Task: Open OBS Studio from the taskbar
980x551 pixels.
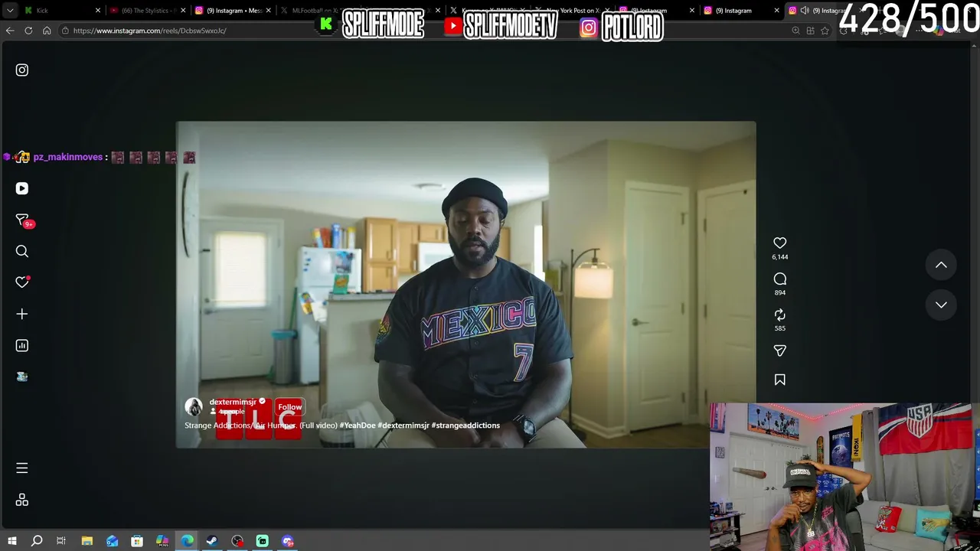Action: point(237,541)
